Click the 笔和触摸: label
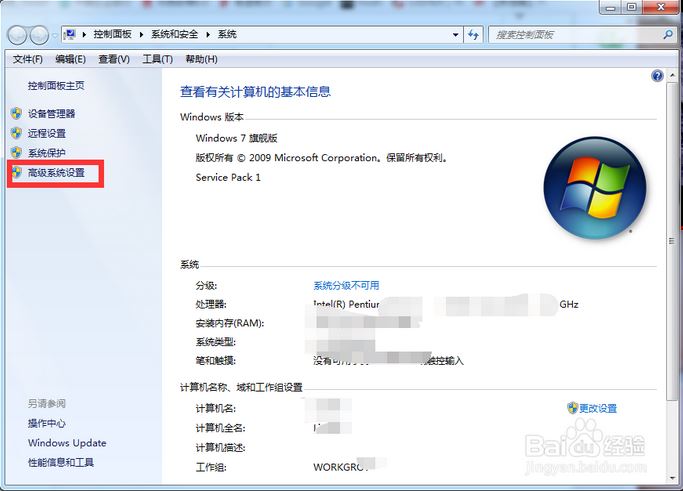The height and width of the screenshot is (491, 683). pos(216,361)
